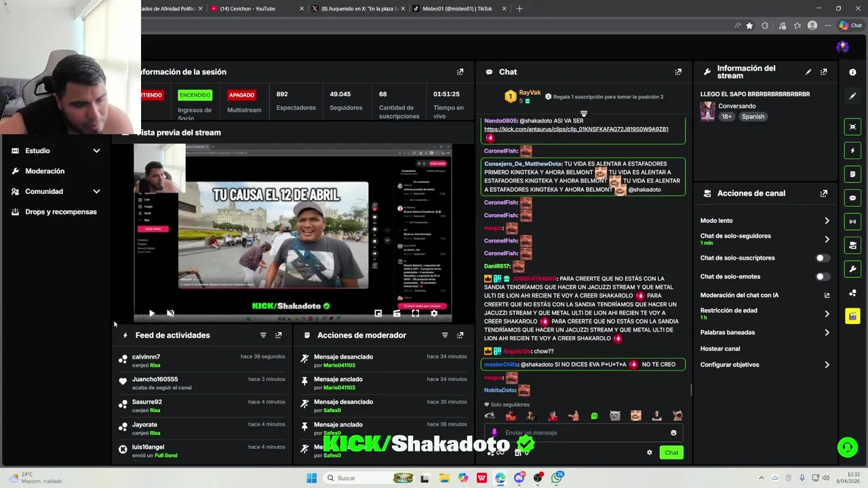Open the channel points dots icon in sidebar
The image size is (868, 488).
click(x=852, y=293)
